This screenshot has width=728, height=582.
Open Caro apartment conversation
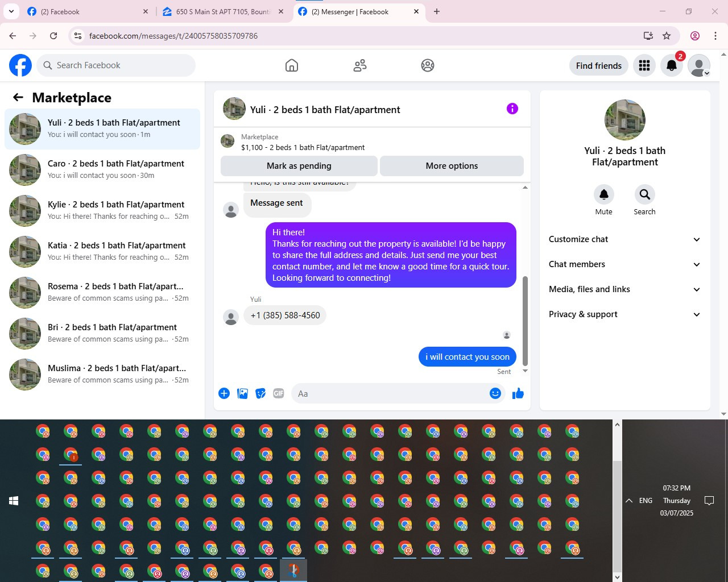click(102, 170)
